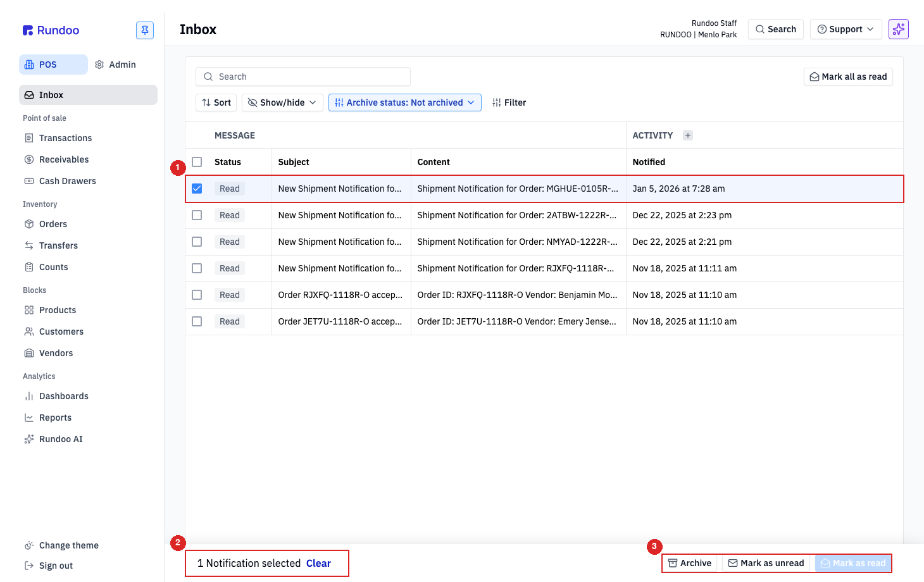
Task: Check the 2ATBW-1222R notification checkbox
Action: click(x=197, y=215)
